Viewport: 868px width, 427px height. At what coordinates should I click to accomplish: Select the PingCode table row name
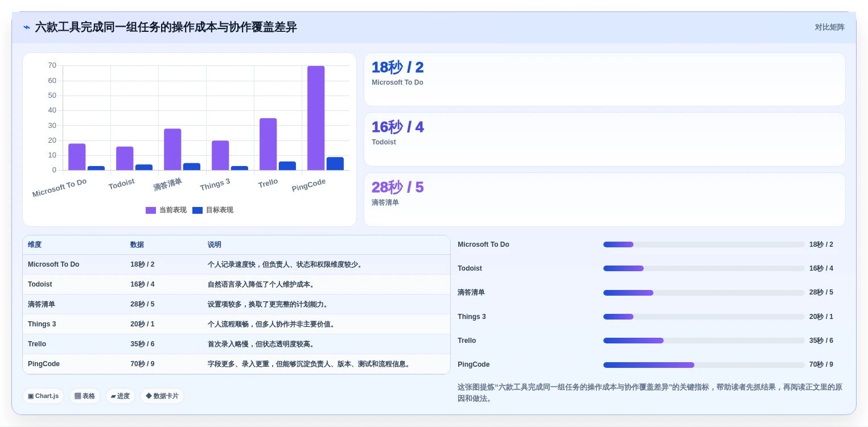(x=44, y=364)
